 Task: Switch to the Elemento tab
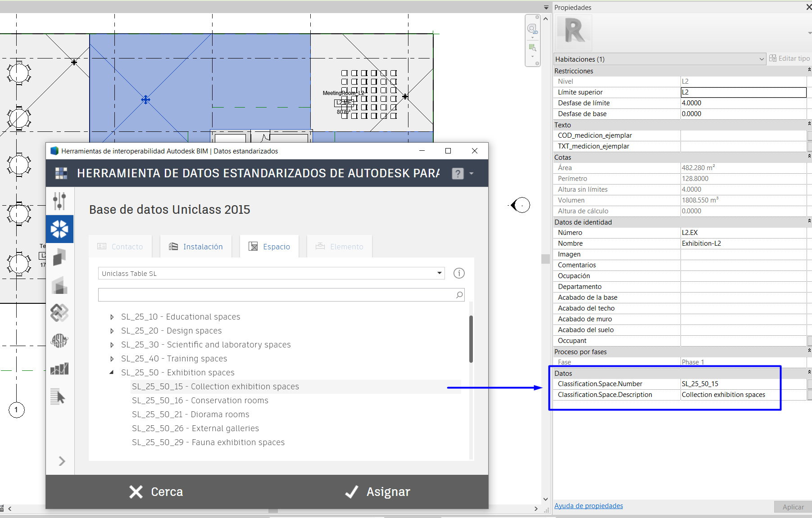(340, 247)
